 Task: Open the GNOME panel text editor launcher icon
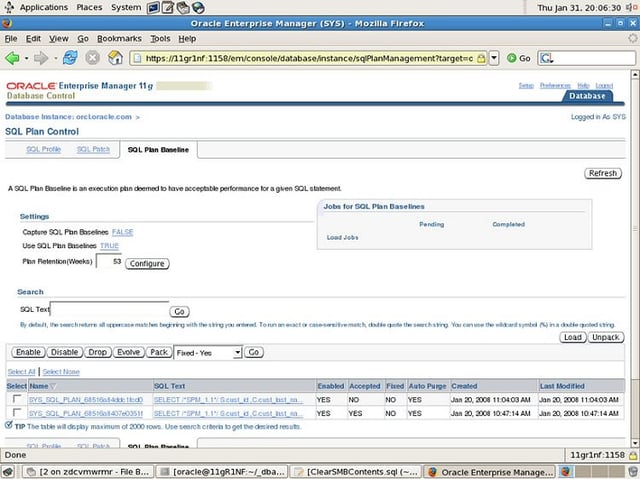click(168, 7)
